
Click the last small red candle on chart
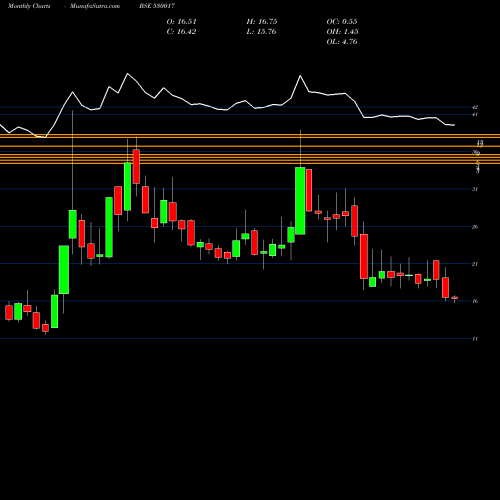point(455,298)
